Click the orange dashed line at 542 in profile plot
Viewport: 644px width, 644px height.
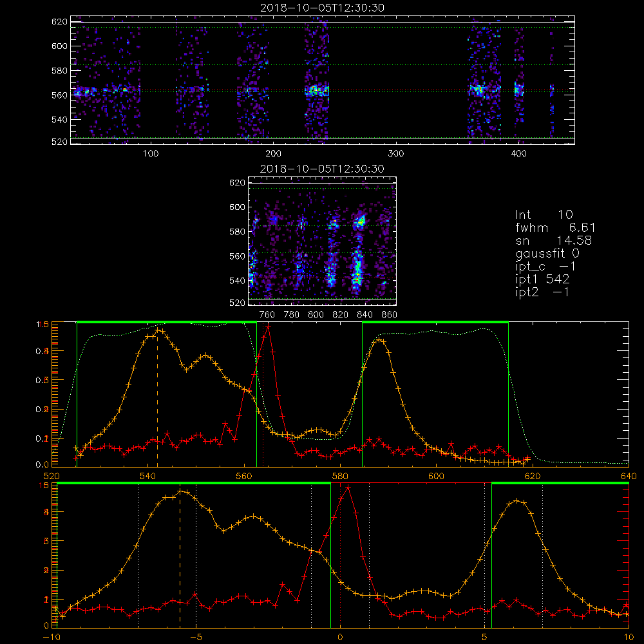point(157,398)
